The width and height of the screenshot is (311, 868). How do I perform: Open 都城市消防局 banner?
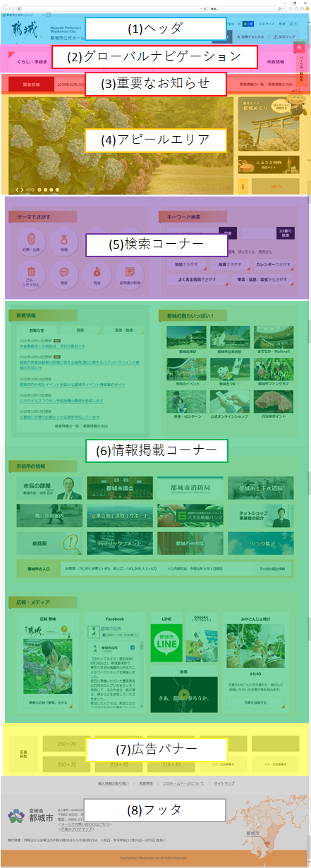click(x=191, y=488)
